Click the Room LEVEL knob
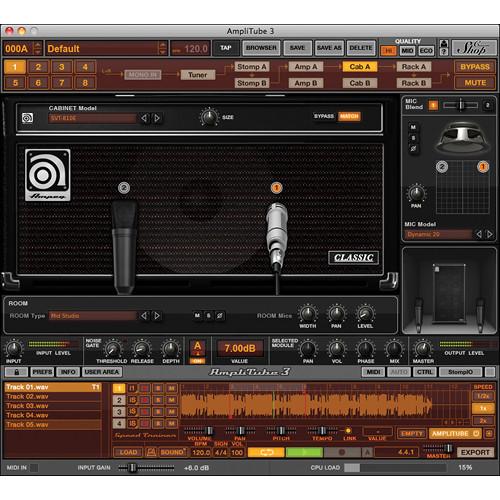This screenshot has height=500, width=500. pos(365,314)
